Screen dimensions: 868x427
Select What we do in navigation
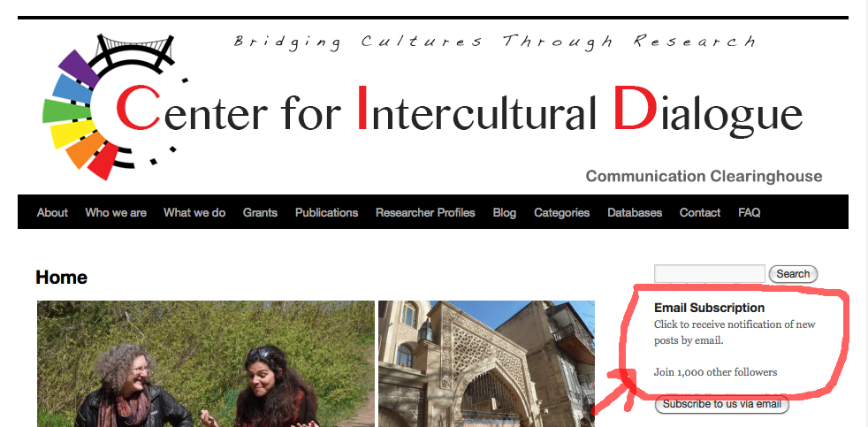coord(194,213)
